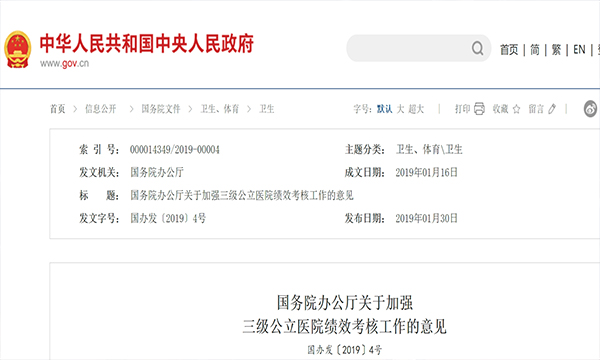Open 卫生、体育 breadcrumb link
This screenshot has height=360, width=600.
tap(220, 109)
